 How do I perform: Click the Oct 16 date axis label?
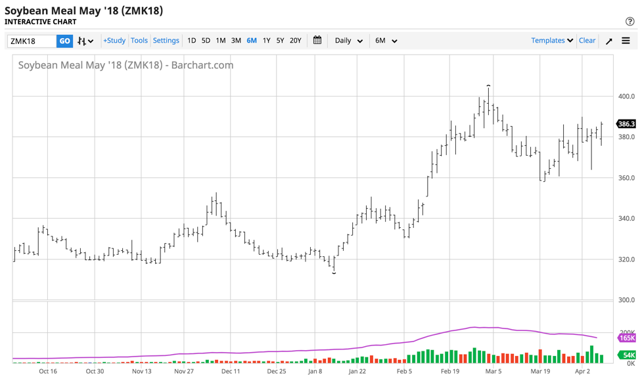pos(48,371)
